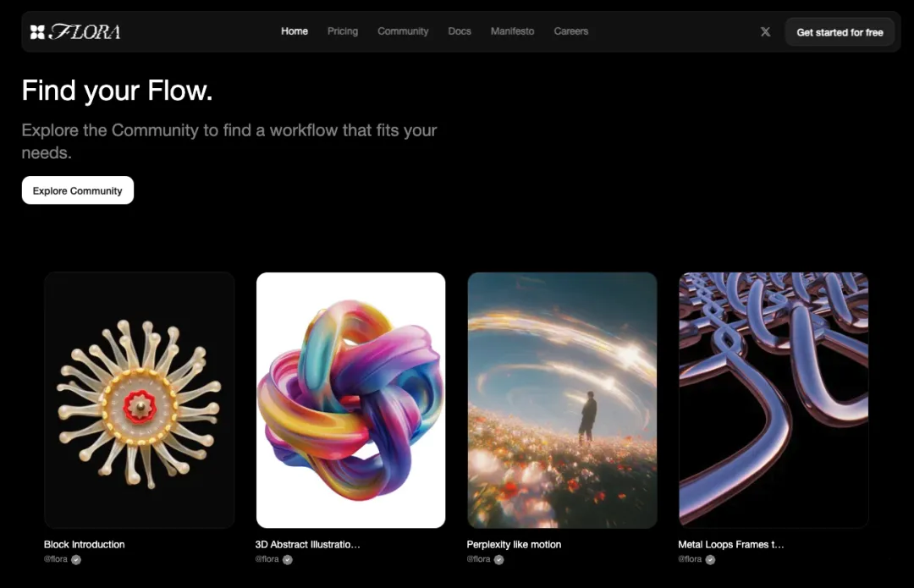Open @flora author under 3D Abstract Illustration

267,559
